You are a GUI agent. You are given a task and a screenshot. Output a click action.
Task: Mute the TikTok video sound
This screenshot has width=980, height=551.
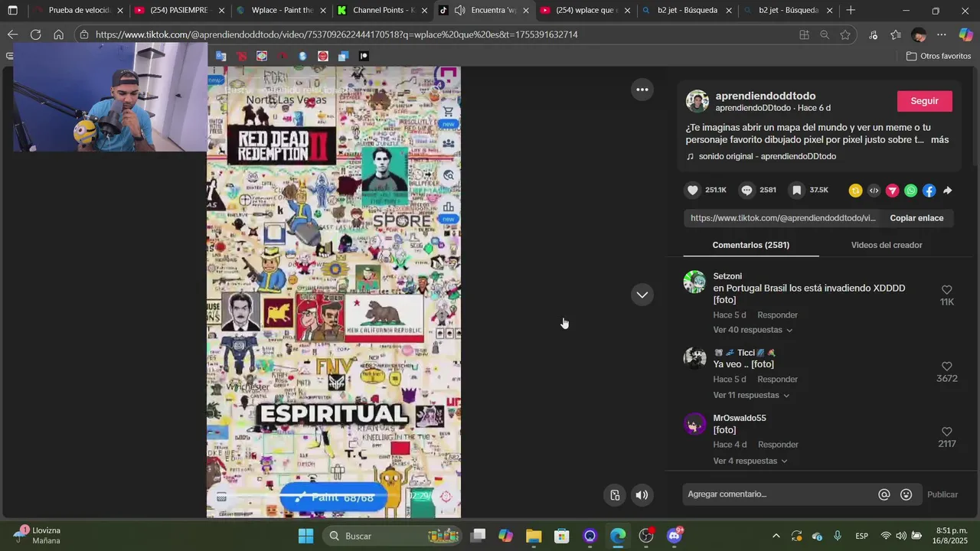[642, 495]
